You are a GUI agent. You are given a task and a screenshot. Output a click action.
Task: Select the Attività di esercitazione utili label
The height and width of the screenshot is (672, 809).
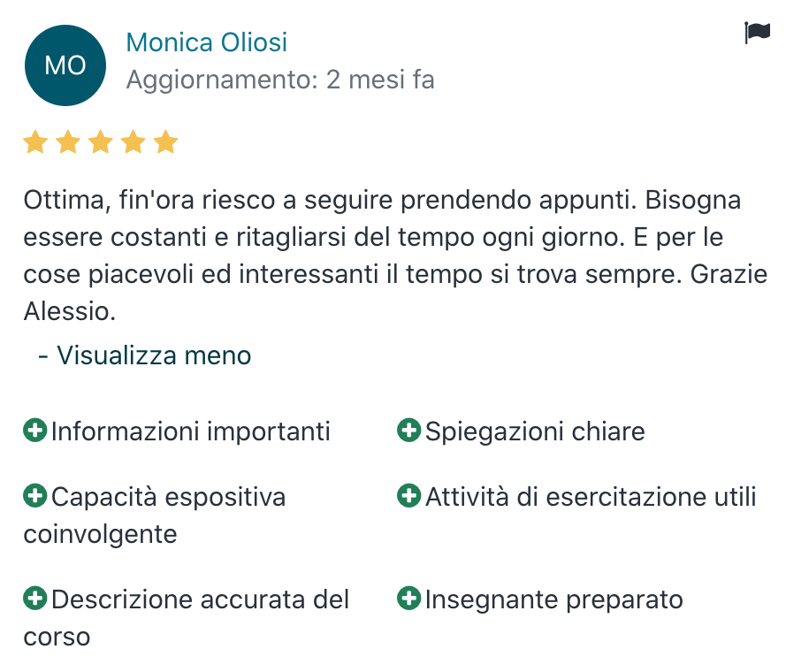click(x=591, y=497)
